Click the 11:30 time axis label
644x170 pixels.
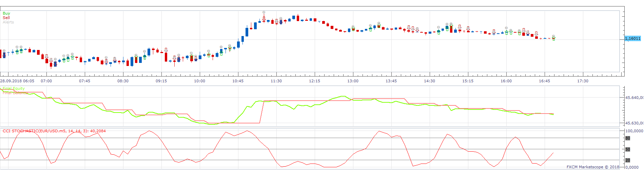276,81
